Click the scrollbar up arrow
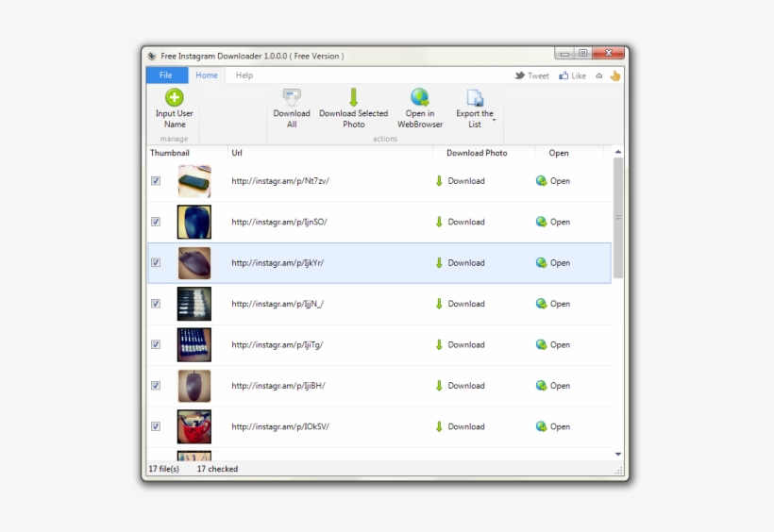Image resolution: width=774 pixels, height=532 pixels. point(618,152)
